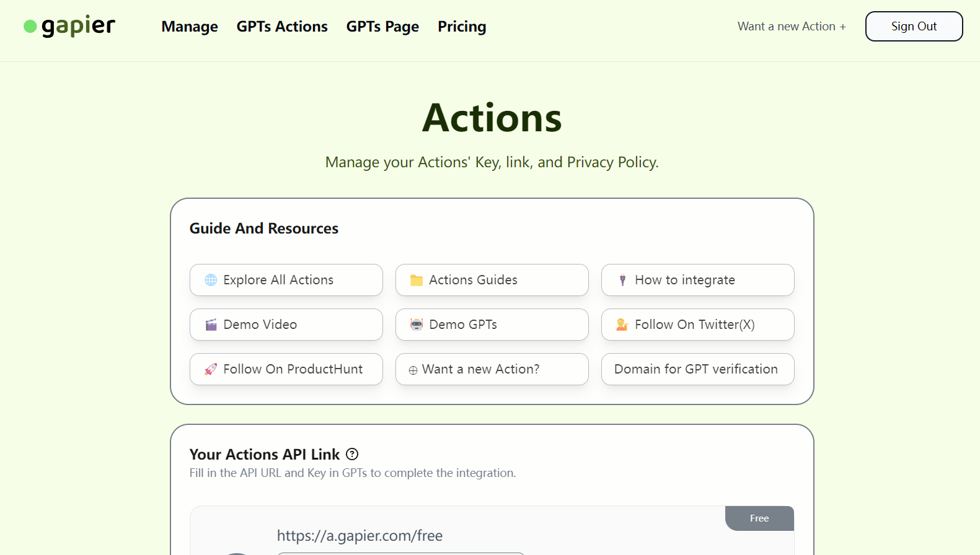This screenshot has width=980, height=555.
Task: Click the plus circle icon on Want a new Action
Action: 413,370
